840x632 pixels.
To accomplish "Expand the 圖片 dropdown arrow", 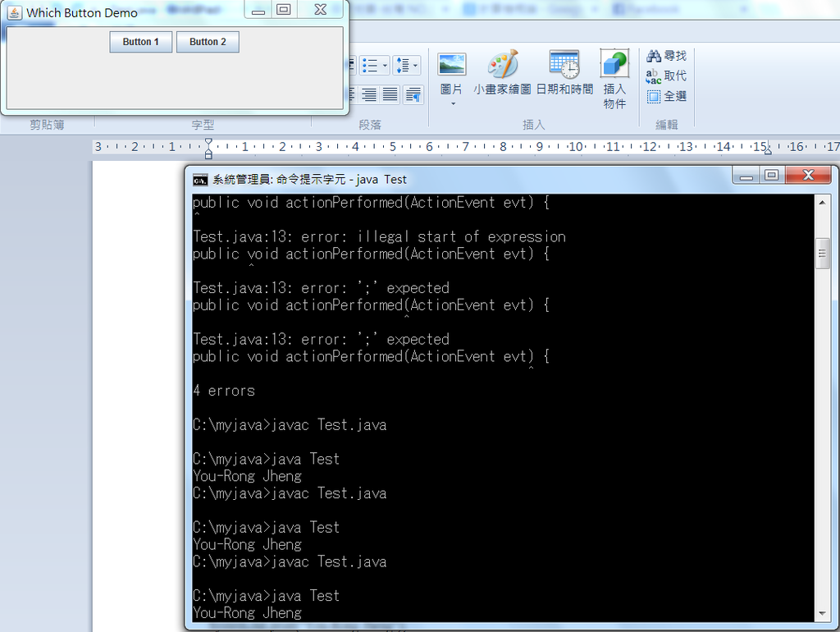I will 453,103.
